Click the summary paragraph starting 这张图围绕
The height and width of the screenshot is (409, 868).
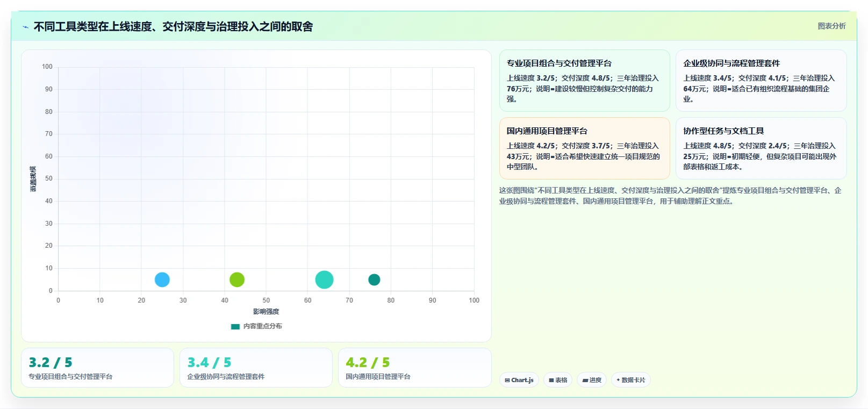670,196
